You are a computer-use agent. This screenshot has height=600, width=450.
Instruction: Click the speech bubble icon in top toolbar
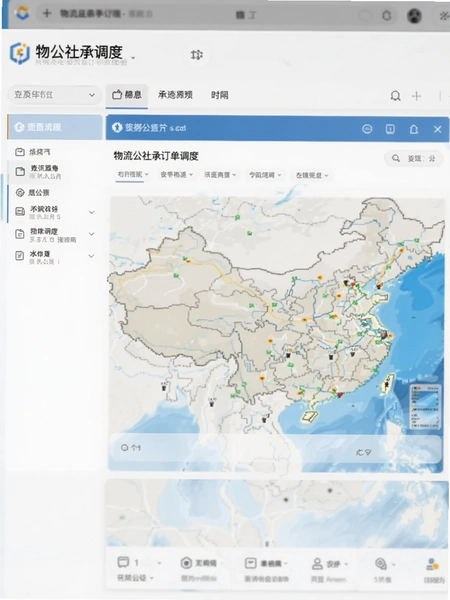(x=395, y=96)
